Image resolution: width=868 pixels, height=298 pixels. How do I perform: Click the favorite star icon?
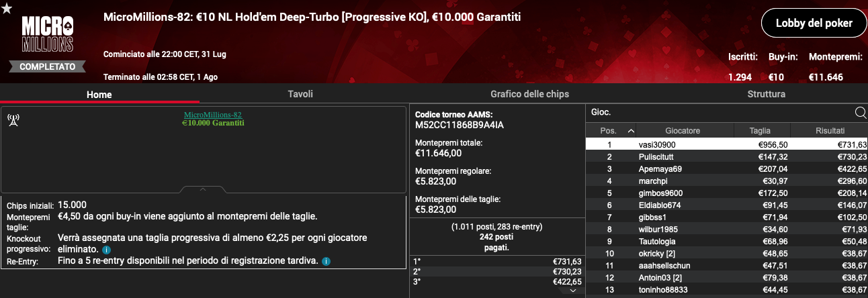point(7,7)
